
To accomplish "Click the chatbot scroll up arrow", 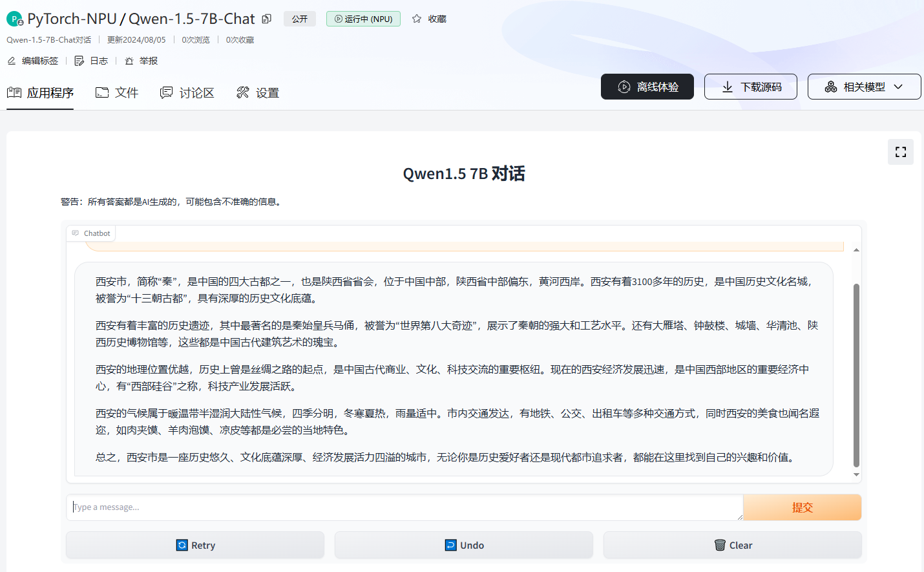I will point(856,249).
